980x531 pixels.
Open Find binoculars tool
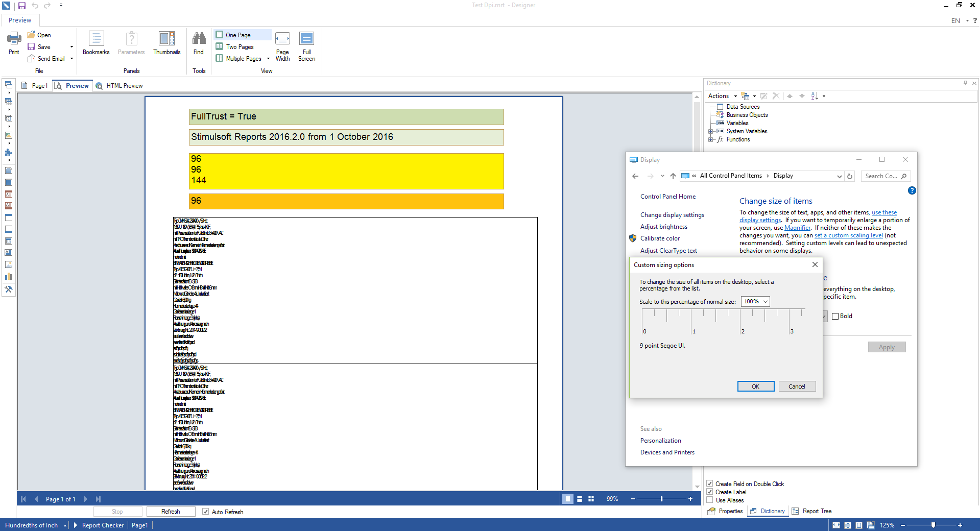pyautogui.click(x=199, y=43)
